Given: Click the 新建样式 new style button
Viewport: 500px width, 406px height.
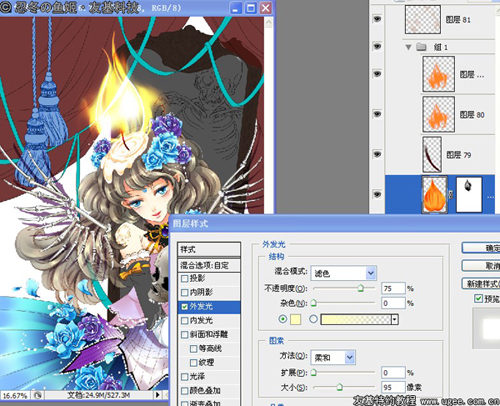Looking at the screenshot, I should (481, 284).
